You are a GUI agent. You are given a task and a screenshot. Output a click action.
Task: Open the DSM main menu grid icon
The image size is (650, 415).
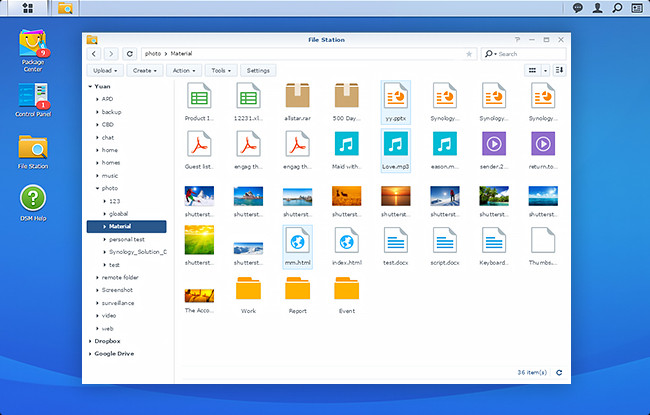point(27,8)
